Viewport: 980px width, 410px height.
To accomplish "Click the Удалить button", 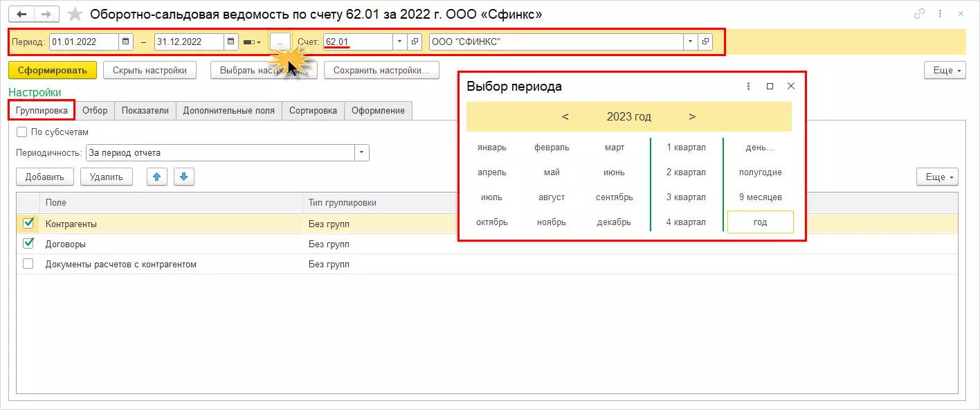I will (x=107, y=177).
